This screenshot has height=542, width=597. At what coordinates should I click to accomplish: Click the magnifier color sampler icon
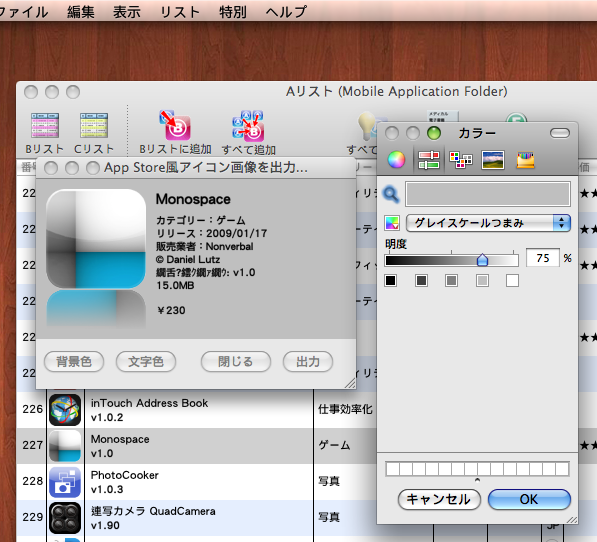click(x=391, y=194)
